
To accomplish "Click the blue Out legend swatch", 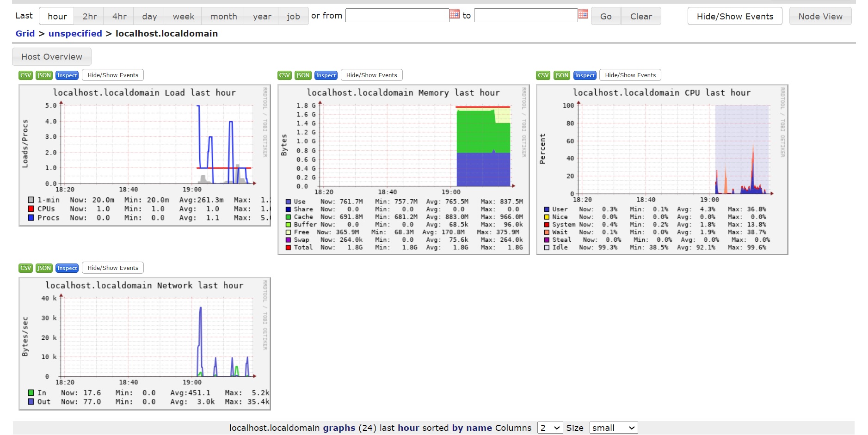I will (x=31, y=402).
